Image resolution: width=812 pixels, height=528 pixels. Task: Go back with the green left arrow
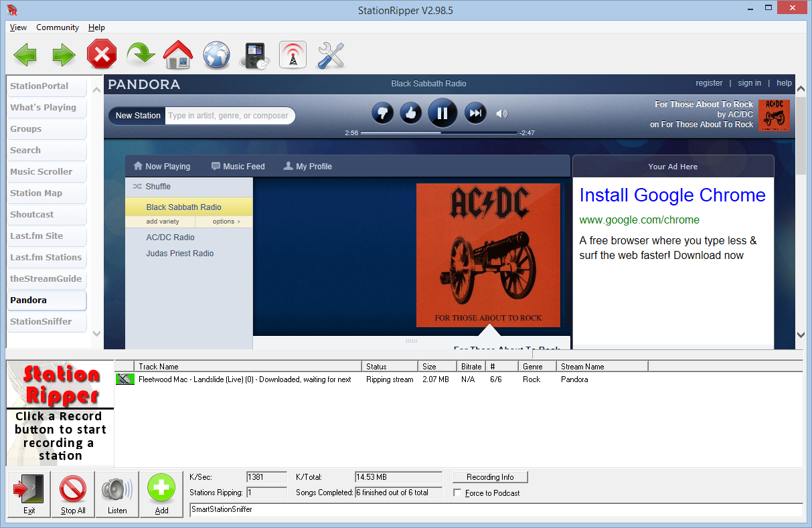click(x=25, y=55)
